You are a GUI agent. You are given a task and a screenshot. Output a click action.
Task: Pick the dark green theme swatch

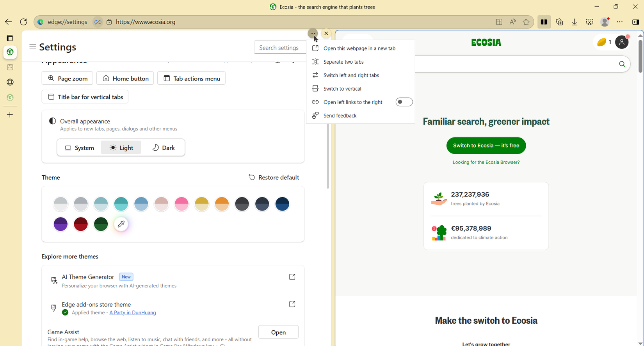pos(101,224)
